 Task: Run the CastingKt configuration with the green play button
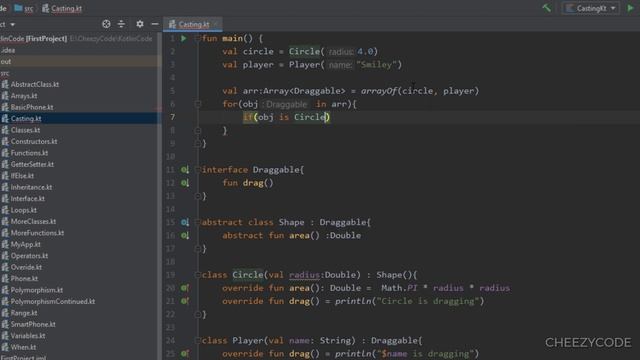pos(630,8)
